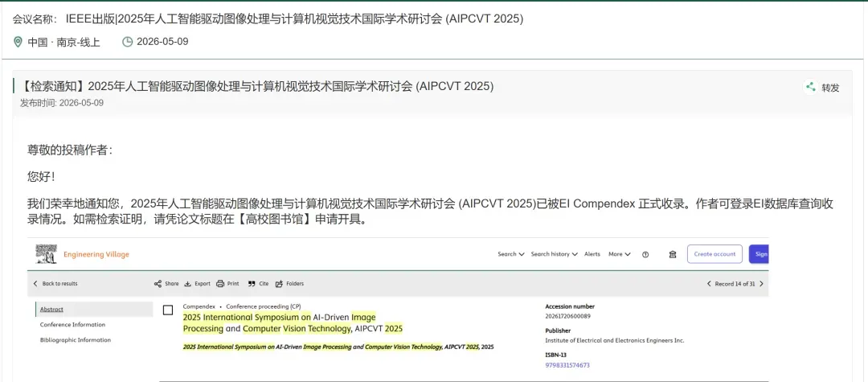Click the 会议名称 conference title line

pyautogui.click(x=268, y=18)
